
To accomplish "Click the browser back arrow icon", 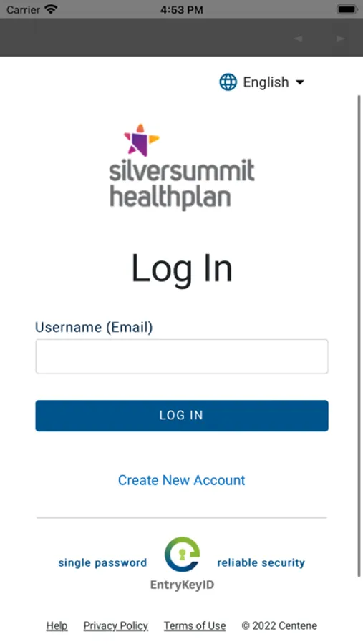I will (x=298, y=39).
